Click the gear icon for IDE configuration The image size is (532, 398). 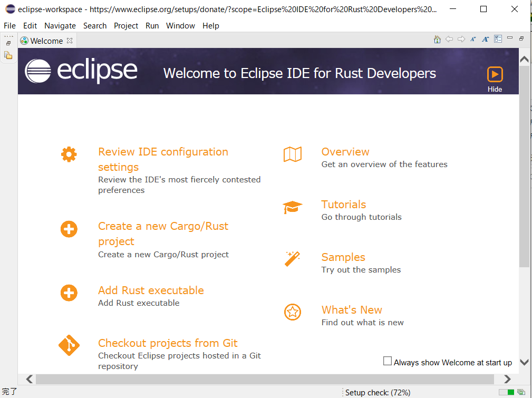69,154
